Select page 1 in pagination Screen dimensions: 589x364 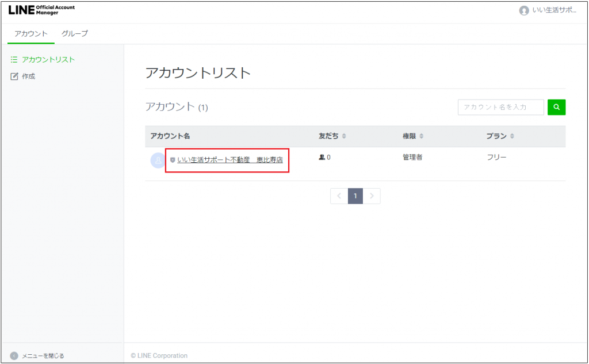[355, 196]
